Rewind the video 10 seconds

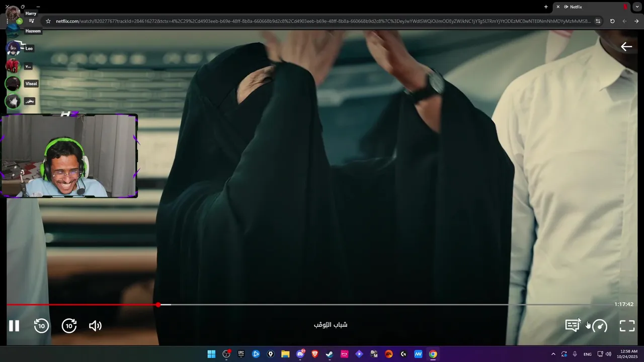(41, 326)
